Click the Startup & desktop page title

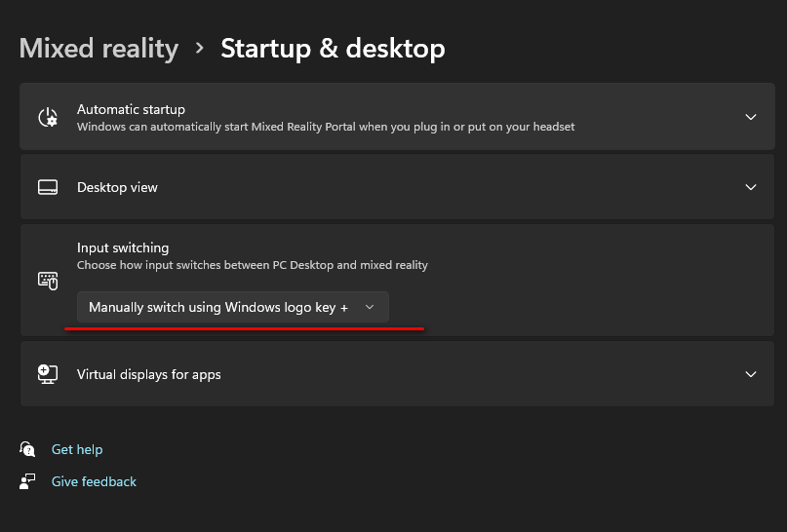pyautogui.click(x=333, y=49)
